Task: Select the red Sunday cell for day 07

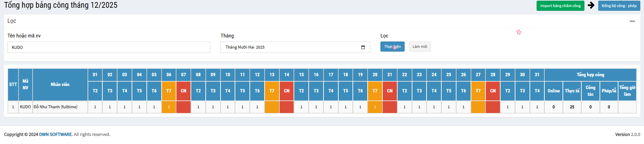Action: (x=183, y=107)
